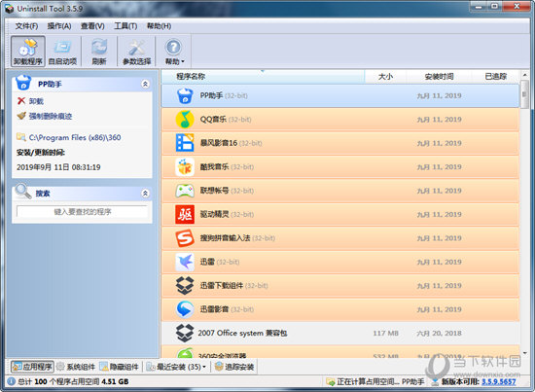
Task: Select the PP助手 program icon in list
Action: [185, 95]
